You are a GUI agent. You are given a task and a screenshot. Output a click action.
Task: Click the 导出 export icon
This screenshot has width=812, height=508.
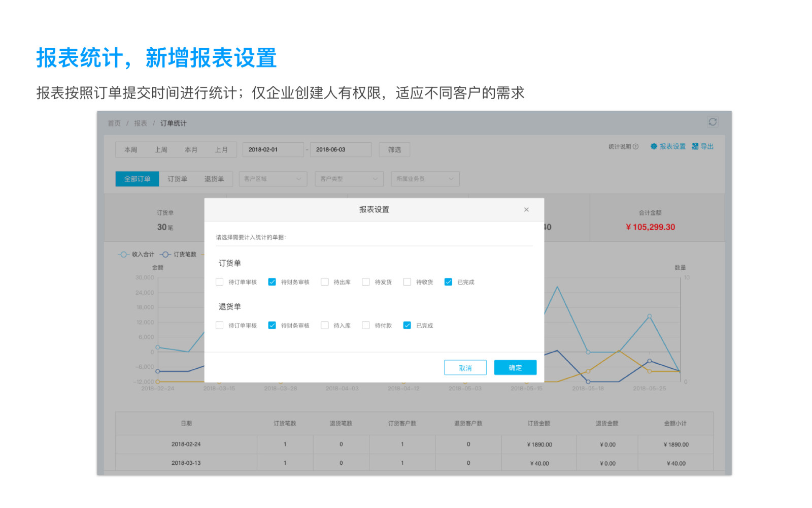click(695, 146)
